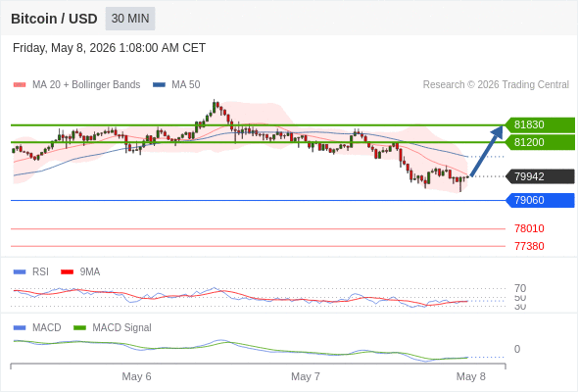Viewport: 578px width, 392px height.
Task: Click the RSI 70 level label
Action: pyautogui.click(x=520, y=288)
